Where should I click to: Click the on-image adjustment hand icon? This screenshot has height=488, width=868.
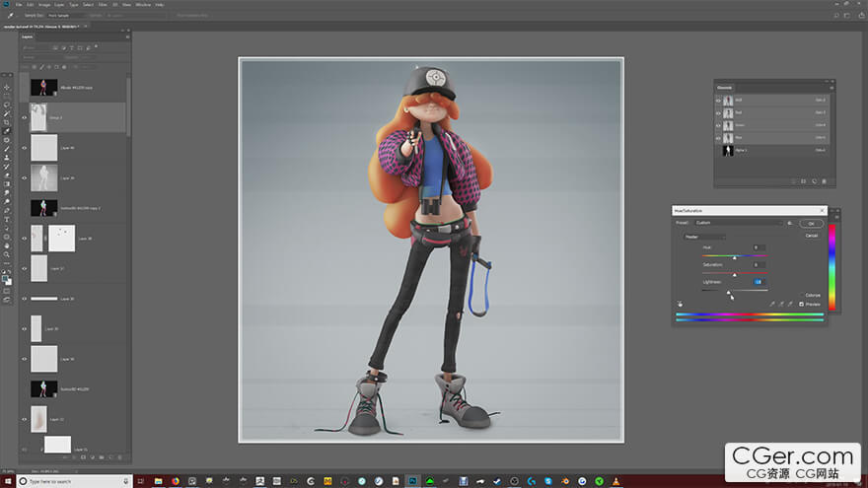(x=680, y=304)
